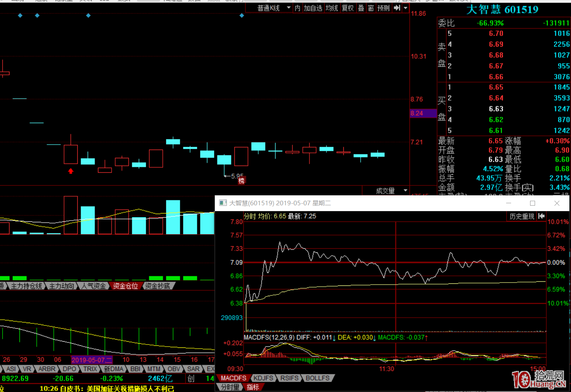Select RSIFS tab in intraday window
This screenshot has height=392, width=571.
pyautogui.click(x=289, y=378)
